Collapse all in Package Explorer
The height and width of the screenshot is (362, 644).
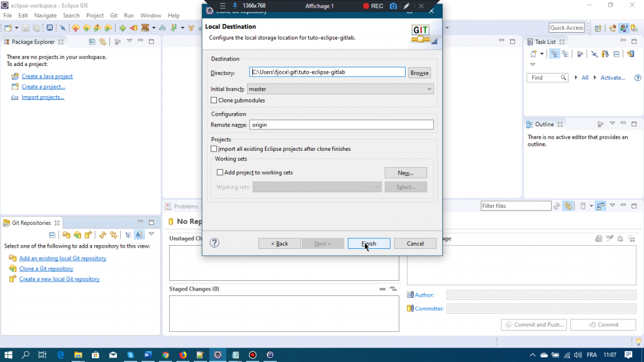(92, 42)
